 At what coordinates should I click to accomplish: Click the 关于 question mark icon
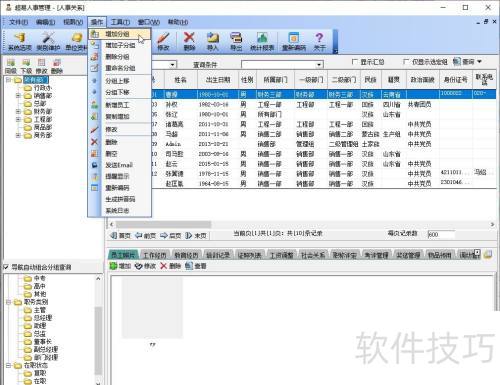tap(319, 42)
